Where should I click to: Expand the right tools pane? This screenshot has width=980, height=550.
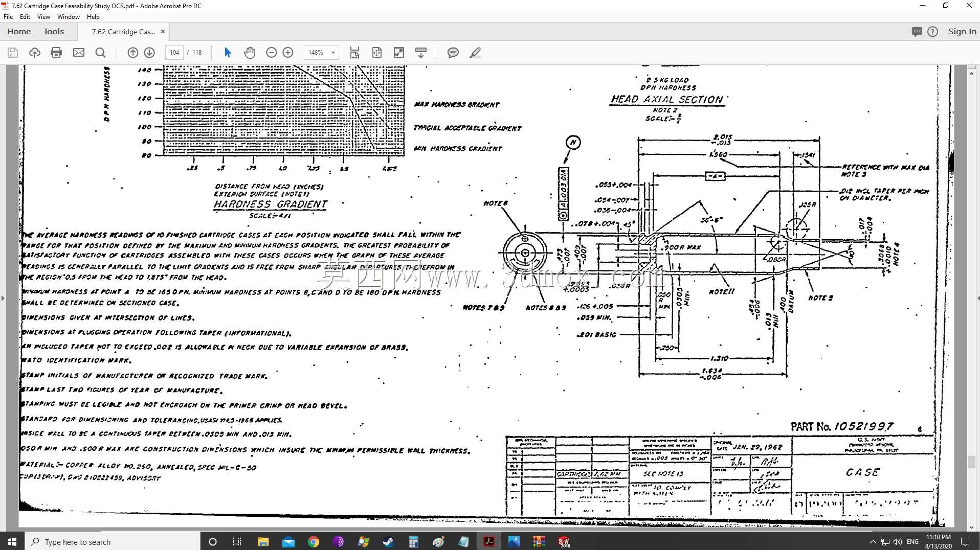[x=977, y=298]
